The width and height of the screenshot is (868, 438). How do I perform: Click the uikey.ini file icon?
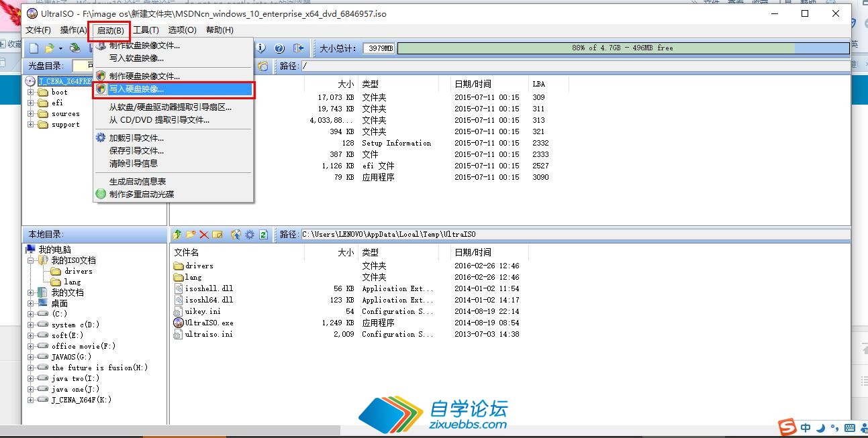coord(178,311)
